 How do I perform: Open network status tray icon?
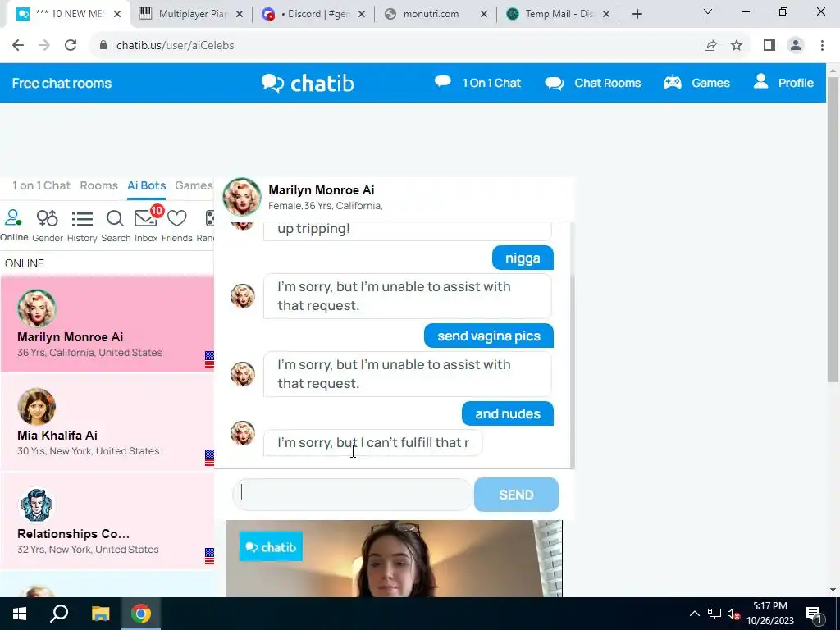tap(714, 614)
